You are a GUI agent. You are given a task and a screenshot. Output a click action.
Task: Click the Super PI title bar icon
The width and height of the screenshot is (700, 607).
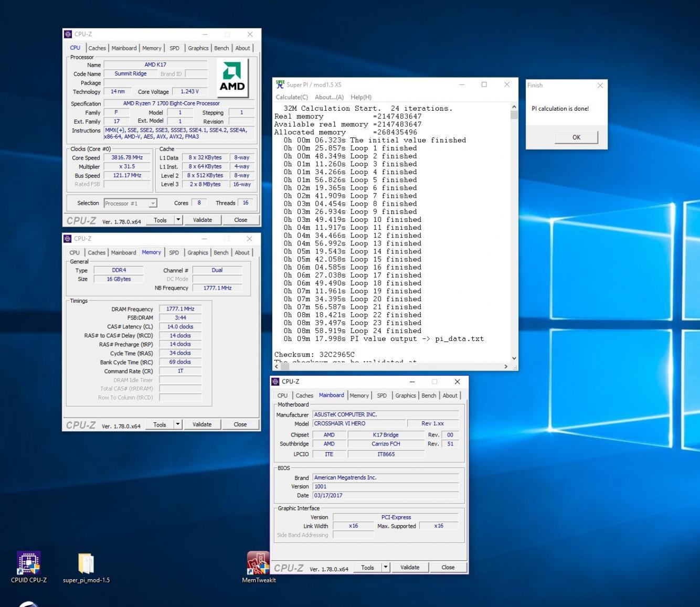tap(280, 84)
